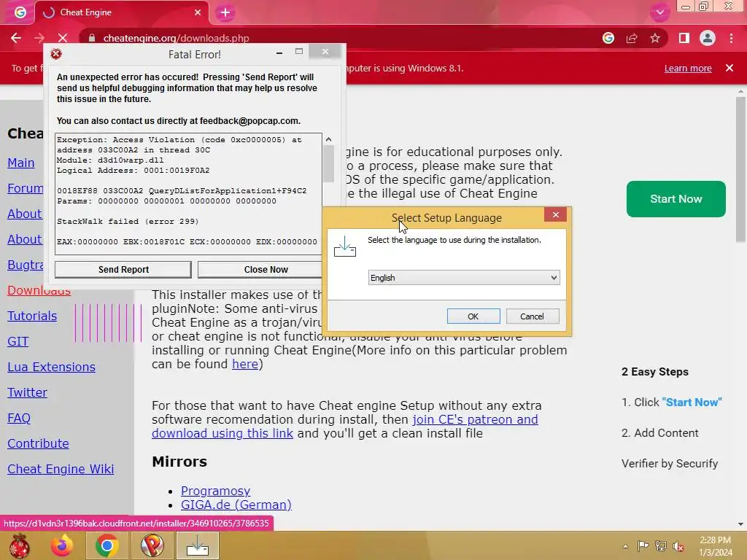
Task: Dismiss the Windows 8.1 notification banner
Action: tap(729, 68)
